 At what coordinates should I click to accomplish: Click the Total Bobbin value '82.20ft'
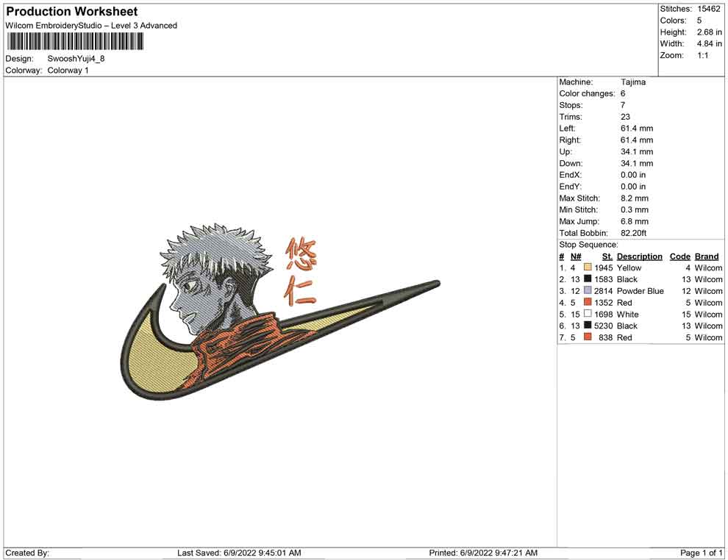633,233
